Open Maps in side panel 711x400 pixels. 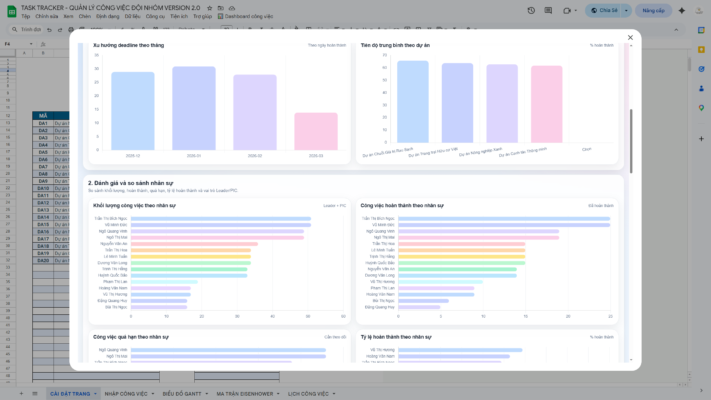point(701,108)
